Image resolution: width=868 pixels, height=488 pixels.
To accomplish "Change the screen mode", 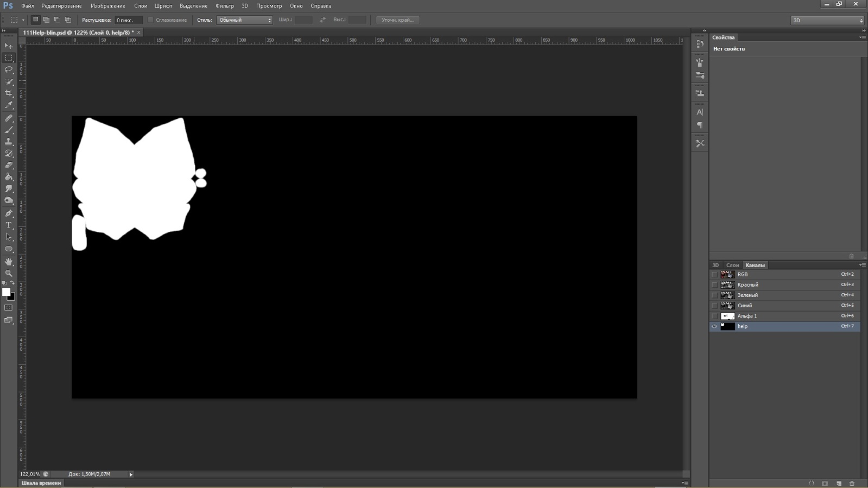I will (x=9, y=320).
